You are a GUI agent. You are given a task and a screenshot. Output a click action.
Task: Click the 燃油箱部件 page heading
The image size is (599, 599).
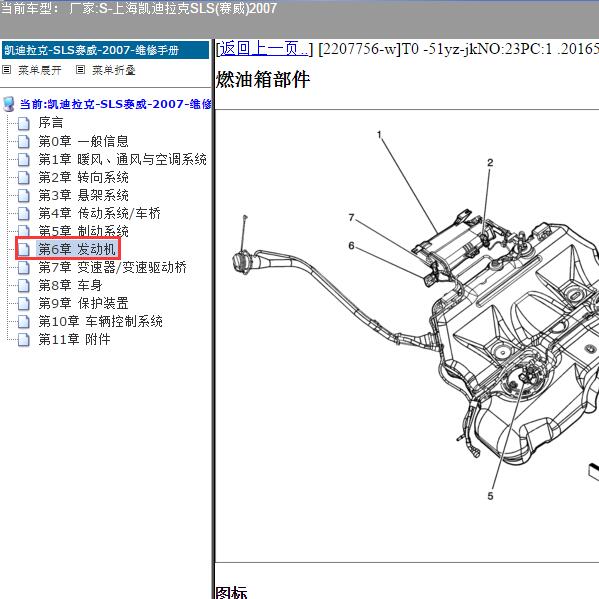tap(263, 79)
